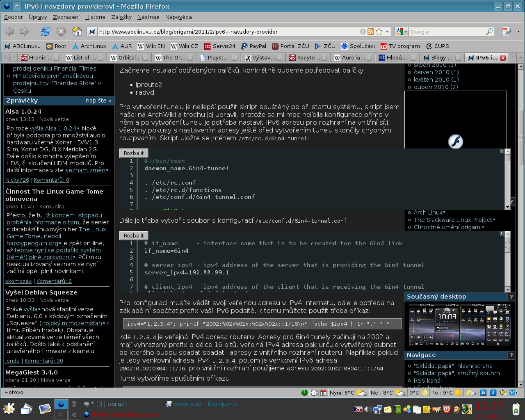525x420 pixels.
Task: Open the KDE application launcher menu
Action: click(9, 409)
